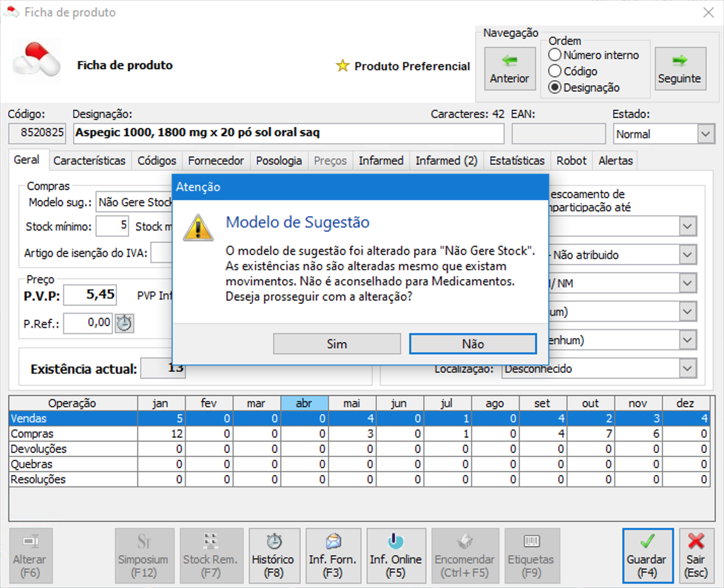Click the Anterior green arrow button
This screenshot has height=588, width=724.
[x=509, y=69]
